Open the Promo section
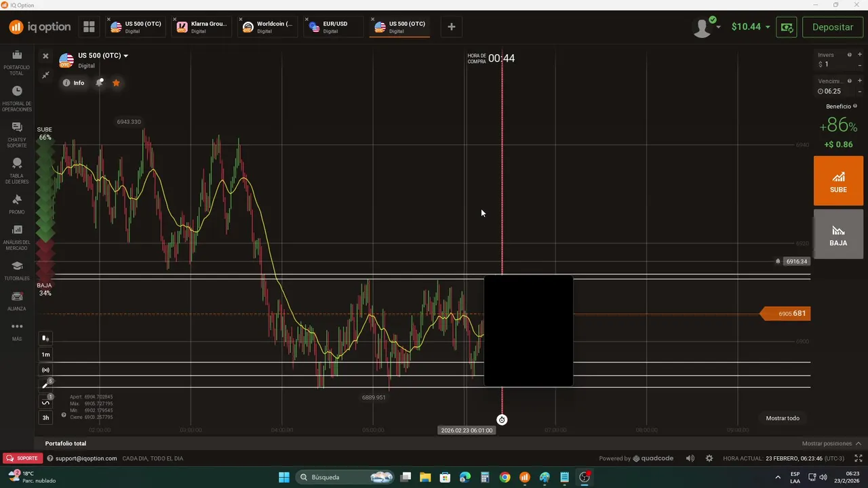The height and width of the screenshot is (488, 868). pos(17,204)
